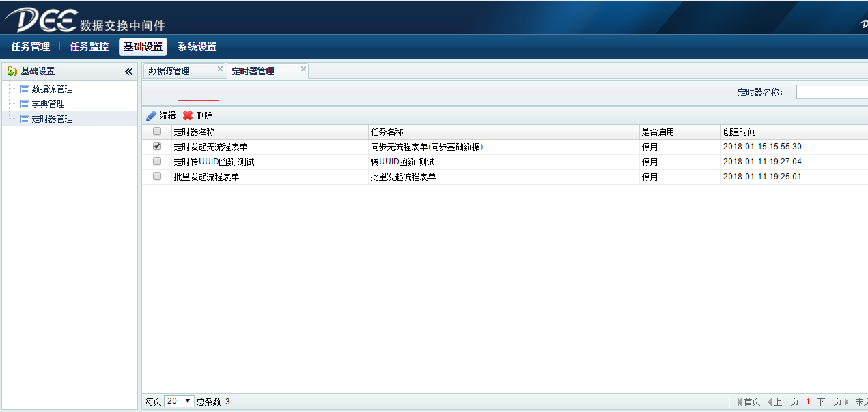Viewport: 868px width, 412px height.
Task: Select 定时器管理 in the sidebar tree
Action: click(x=52, y=119)
